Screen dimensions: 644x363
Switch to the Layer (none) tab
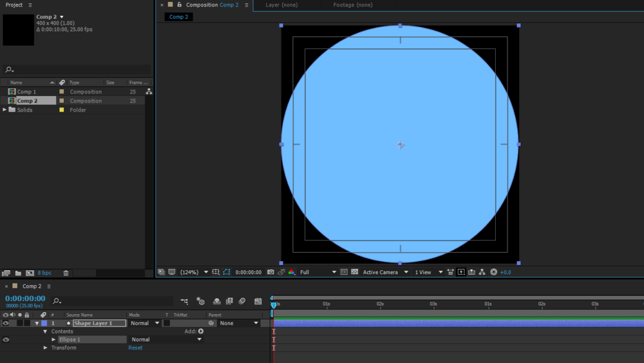point(281,5)
